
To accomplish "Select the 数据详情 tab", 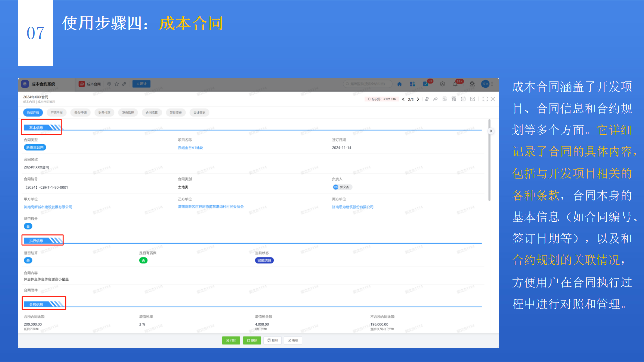I will (x=32, y=112).
